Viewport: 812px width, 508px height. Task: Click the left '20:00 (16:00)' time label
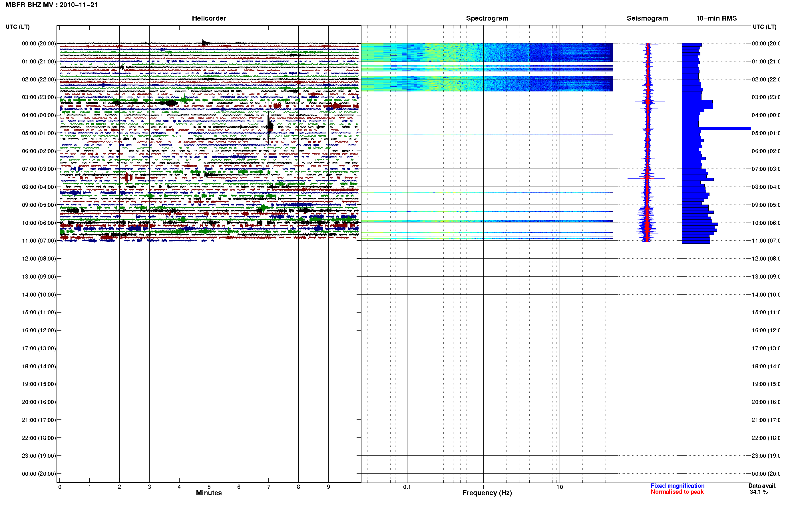[39, 402]
